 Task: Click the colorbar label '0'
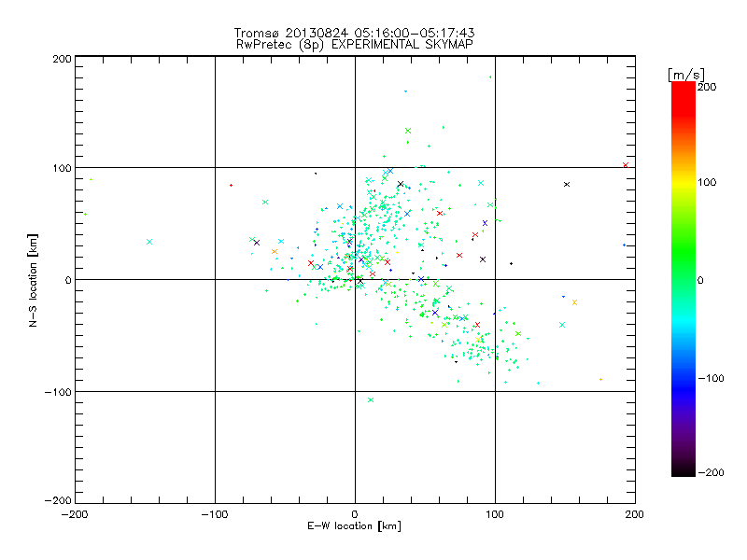pyautogui.click(x=700, y=281)
